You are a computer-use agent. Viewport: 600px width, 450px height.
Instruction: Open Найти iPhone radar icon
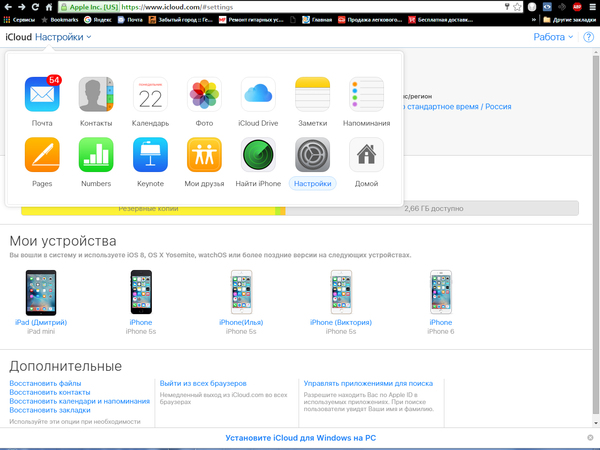click(258, 155)
